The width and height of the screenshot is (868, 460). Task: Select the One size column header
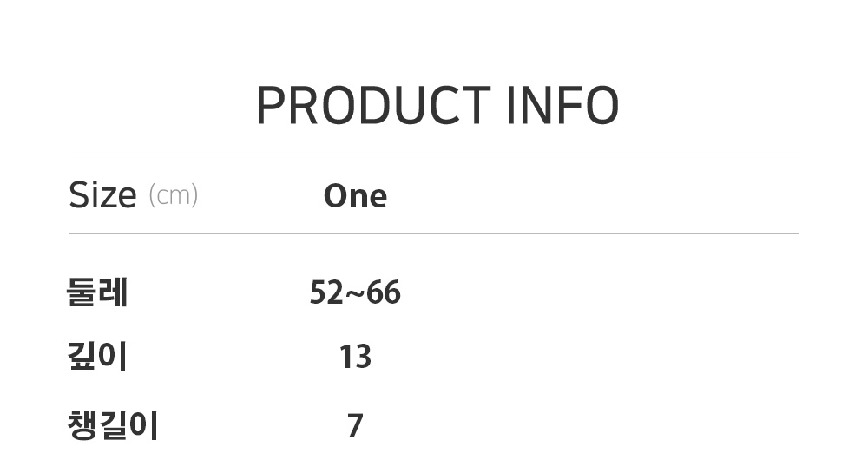355,196
